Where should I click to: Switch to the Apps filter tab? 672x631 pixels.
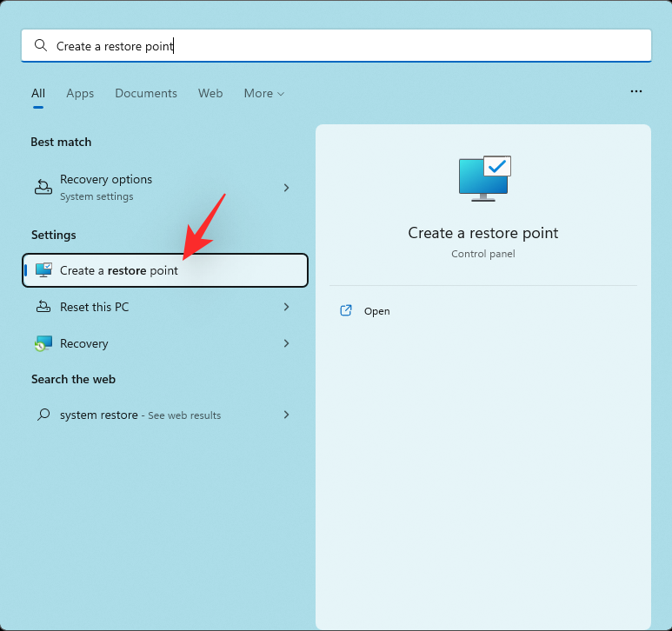coord(80,93)
